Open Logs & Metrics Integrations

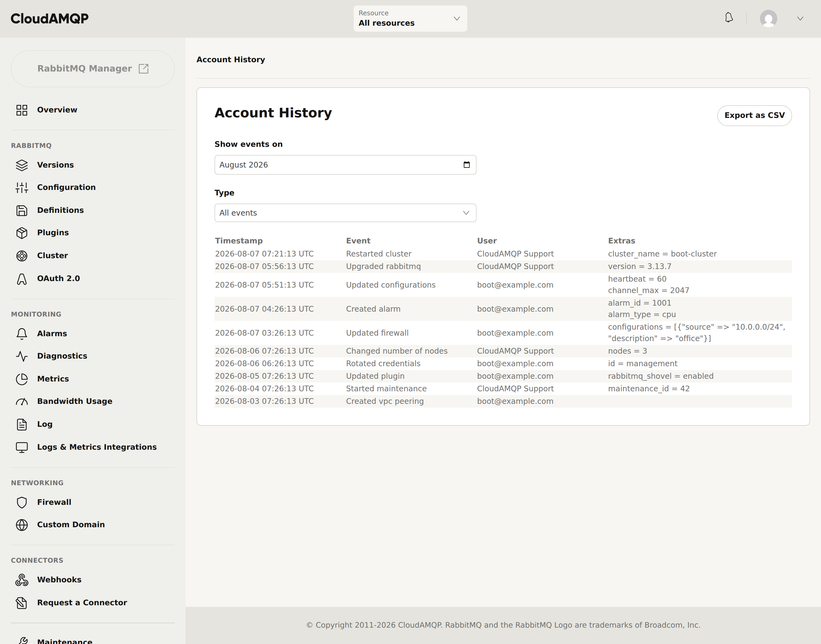(x=97, y=447)
